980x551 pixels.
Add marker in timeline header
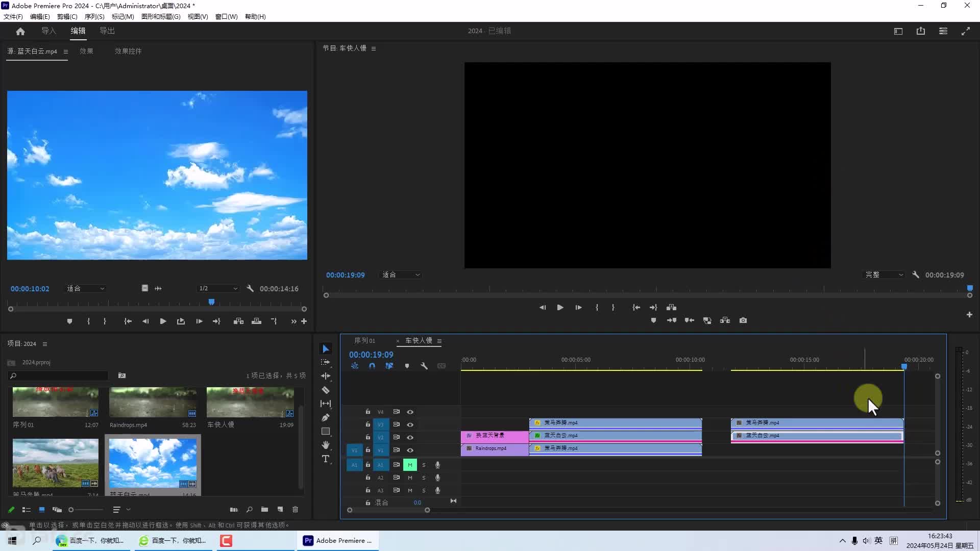click(x=407, y=366)
